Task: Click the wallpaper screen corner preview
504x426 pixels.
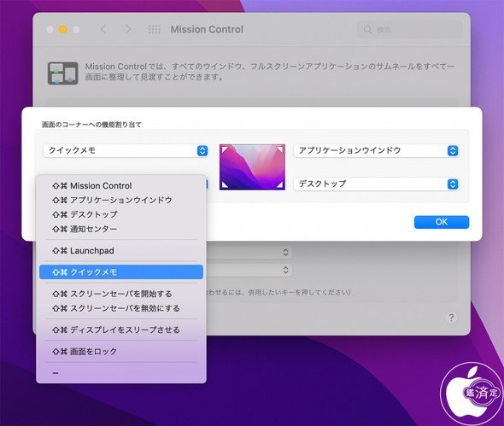Action: 252,166
